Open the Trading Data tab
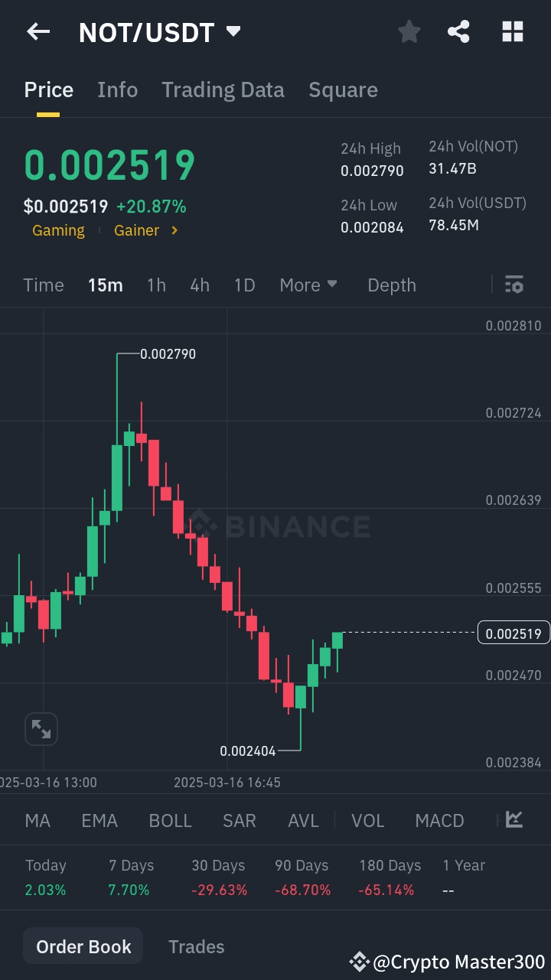 [x=223, y=90]
